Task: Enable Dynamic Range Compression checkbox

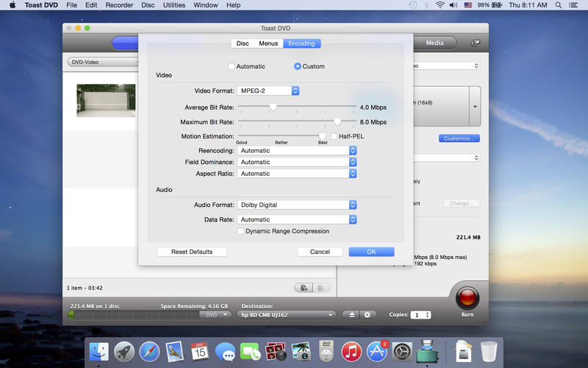Action: click(240, 231)
